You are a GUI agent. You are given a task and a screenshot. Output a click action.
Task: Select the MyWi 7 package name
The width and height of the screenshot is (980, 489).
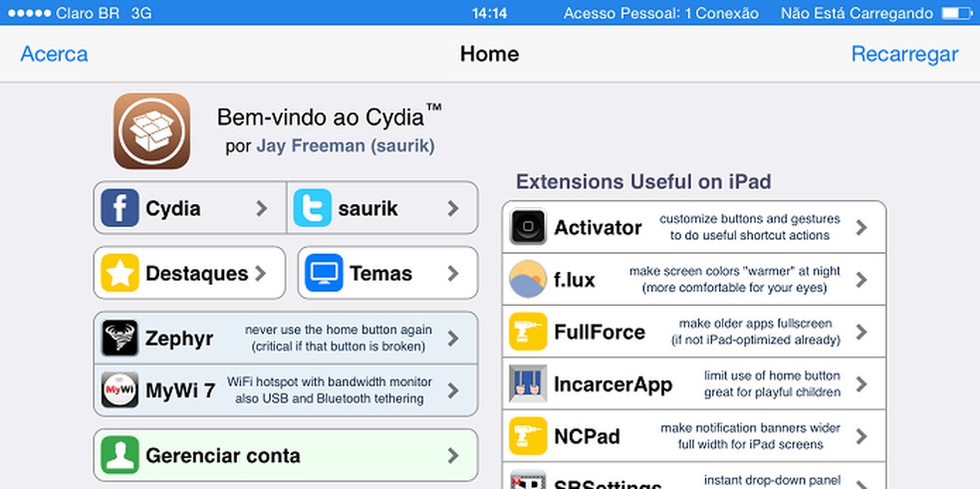(x=180, y=390)
